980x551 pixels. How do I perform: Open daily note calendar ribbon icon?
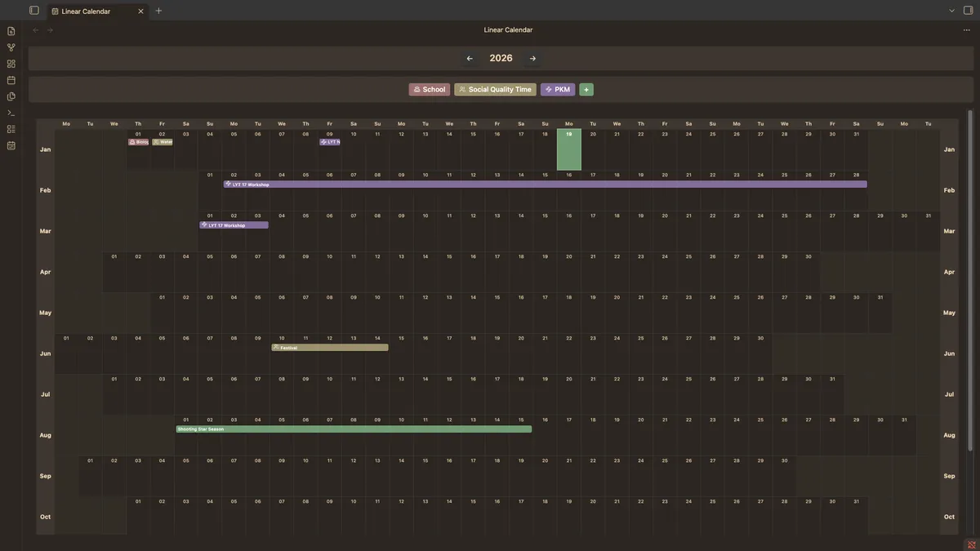click(11, 80)
